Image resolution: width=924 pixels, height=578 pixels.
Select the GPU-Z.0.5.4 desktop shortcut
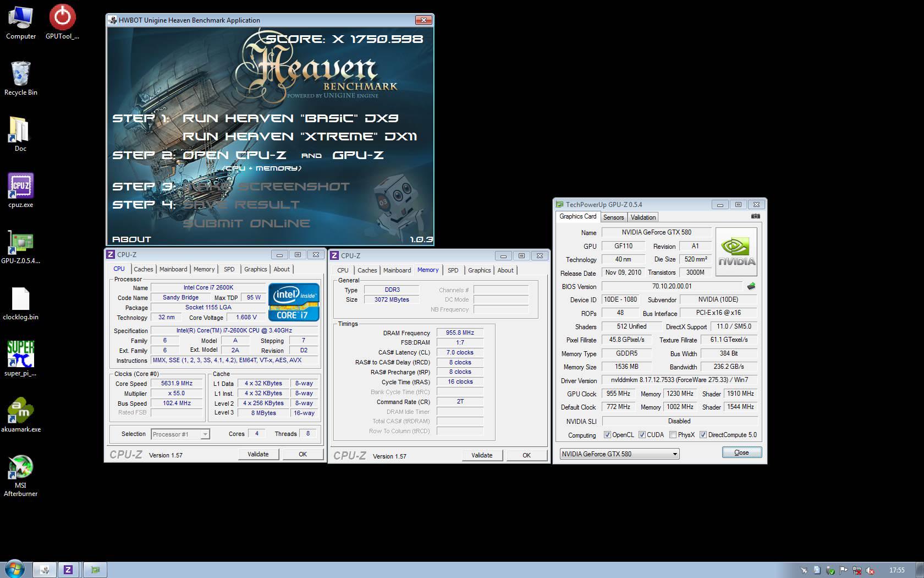pyautogui.click(x=21, y=247)
